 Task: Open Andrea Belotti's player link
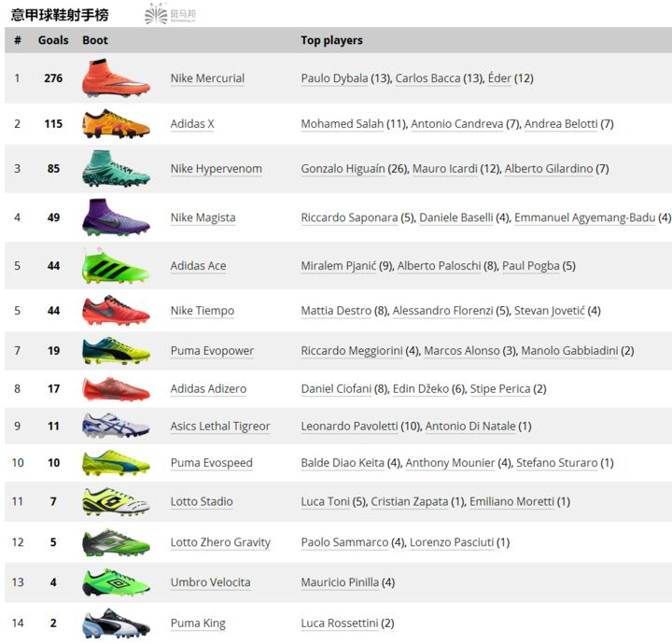tap(561, 124)
